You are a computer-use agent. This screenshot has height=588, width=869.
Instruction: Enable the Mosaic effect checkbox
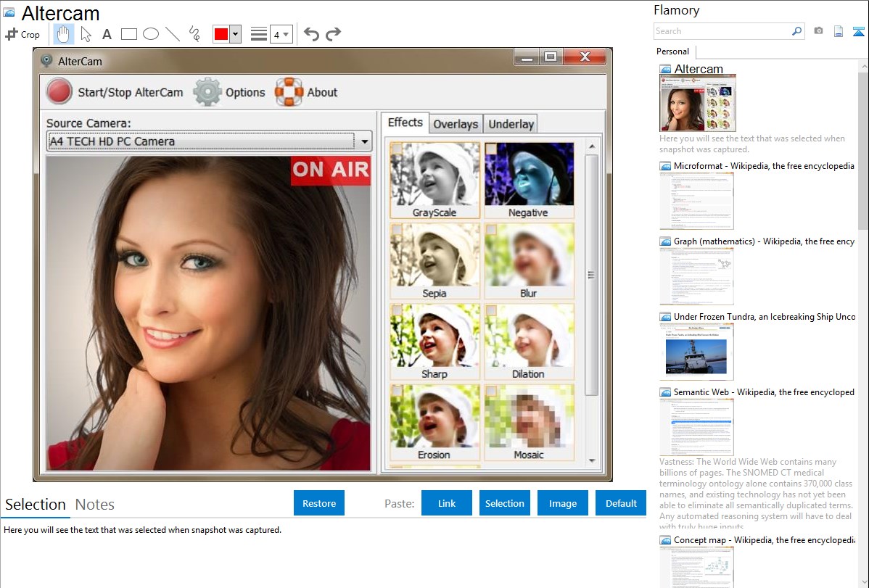click(x=491, y=392)
